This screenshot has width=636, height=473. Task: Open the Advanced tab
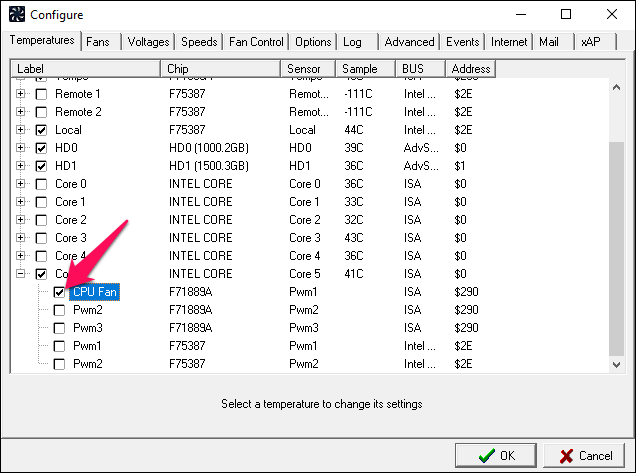point(409,42)
